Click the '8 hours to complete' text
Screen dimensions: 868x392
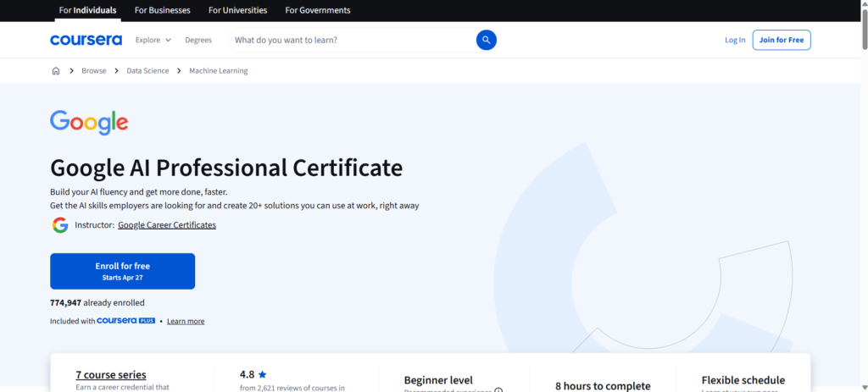(603, 386)
